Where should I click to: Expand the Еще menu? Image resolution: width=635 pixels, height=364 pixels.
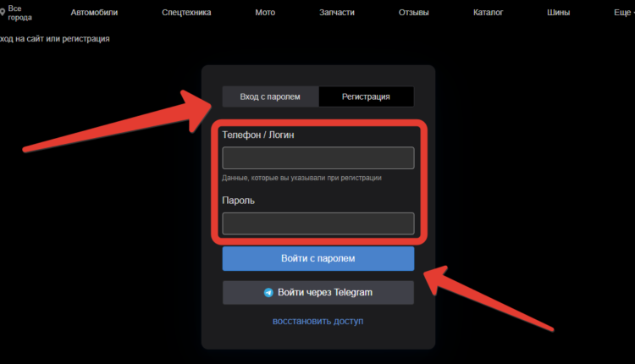tap(623, 13)
